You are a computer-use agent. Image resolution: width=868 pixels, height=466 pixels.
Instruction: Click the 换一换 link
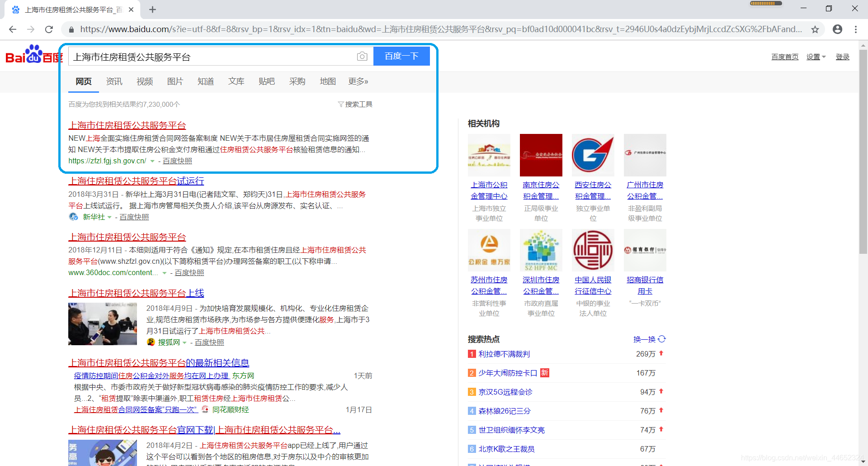644,339
